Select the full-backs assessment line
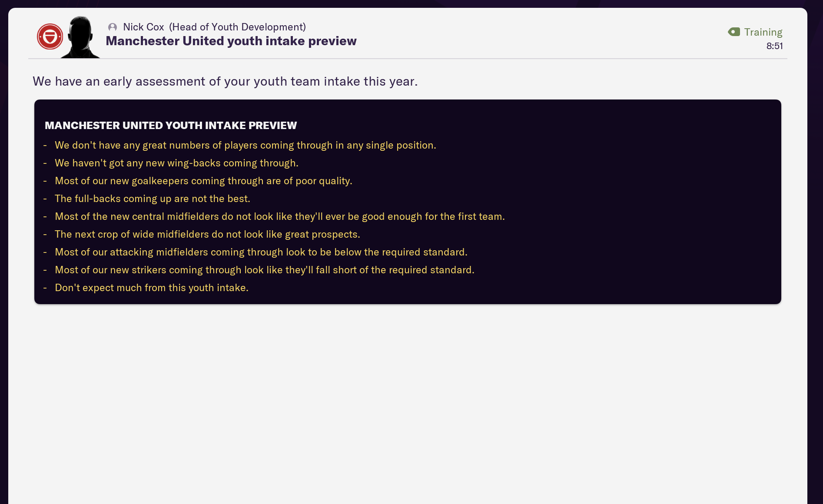 click(153, 199)
